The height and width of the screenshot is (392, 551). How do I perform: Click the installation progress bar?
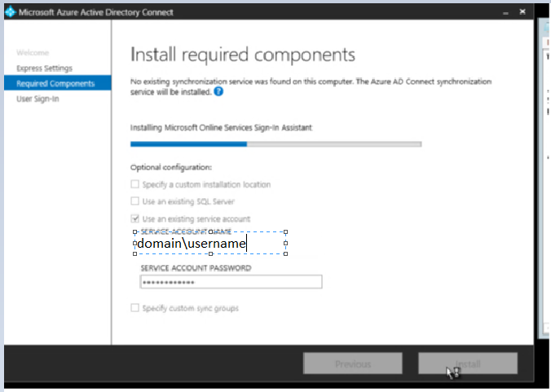tap(275, 144)
